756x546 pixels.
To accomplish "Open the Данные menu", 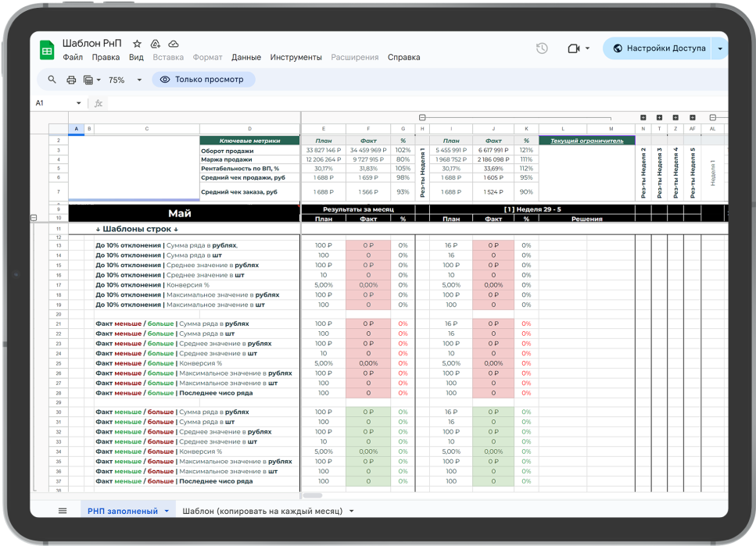I will [246, 57].
